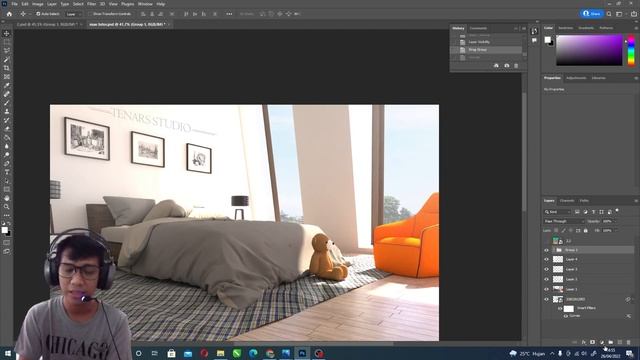
Task: Toggle Curves filter visibility eye
Action: (x=566, y=316)
